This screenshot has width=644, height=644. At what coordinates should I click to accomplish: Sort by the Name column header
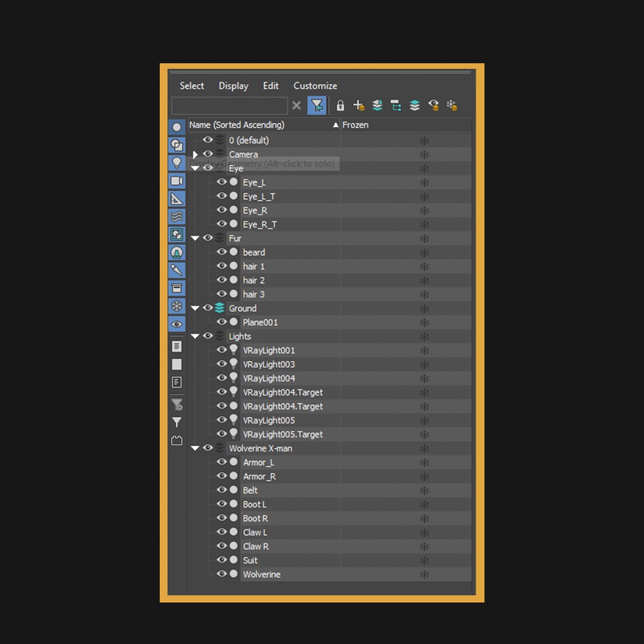pyautogui.click(x=264, y=125)
